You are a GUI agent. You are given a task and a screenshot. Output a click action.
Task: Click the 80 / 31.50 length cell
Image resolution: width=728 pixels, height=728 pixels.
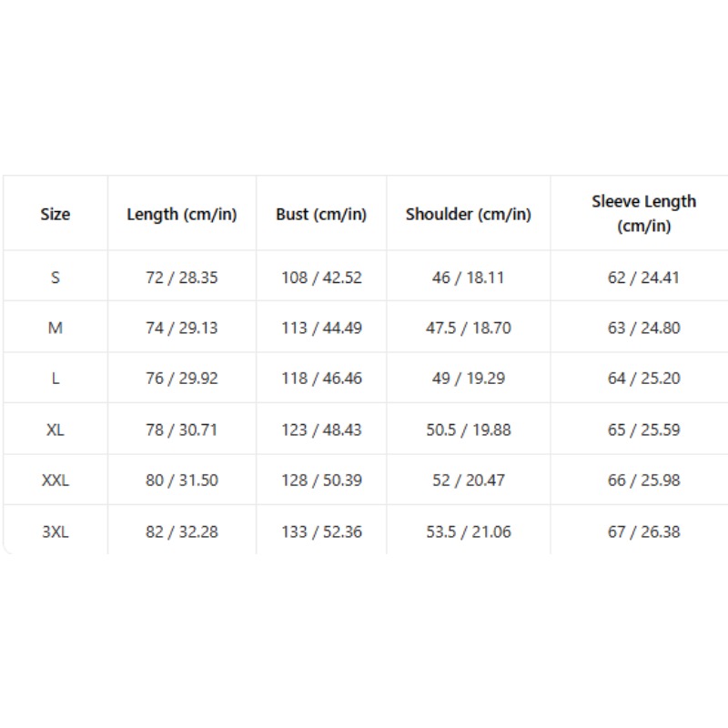182,480
